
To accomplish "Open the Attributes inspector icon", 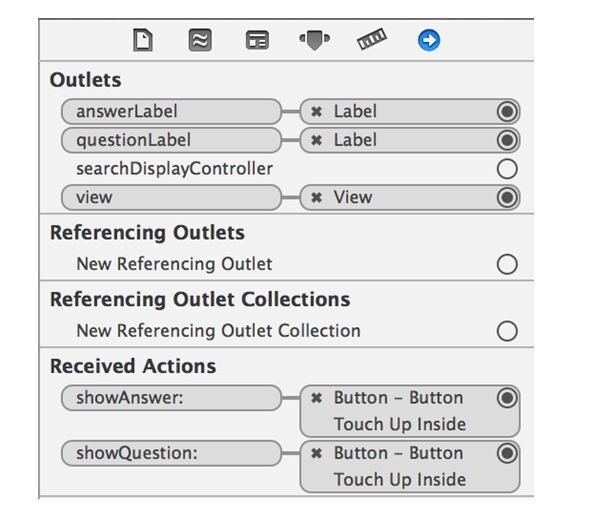I will pyautogui.click(x=315, y=40).
